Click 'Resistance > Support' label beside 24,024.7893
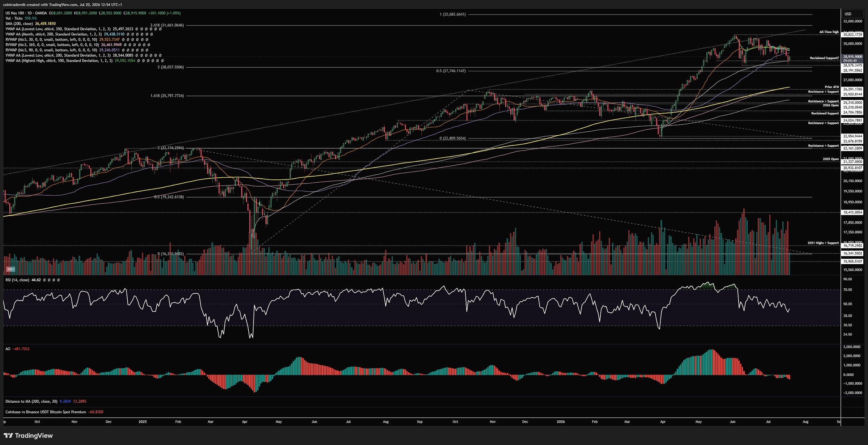This screenshot has height=445, width=868. pyautogui.click(x=824, y=123)
